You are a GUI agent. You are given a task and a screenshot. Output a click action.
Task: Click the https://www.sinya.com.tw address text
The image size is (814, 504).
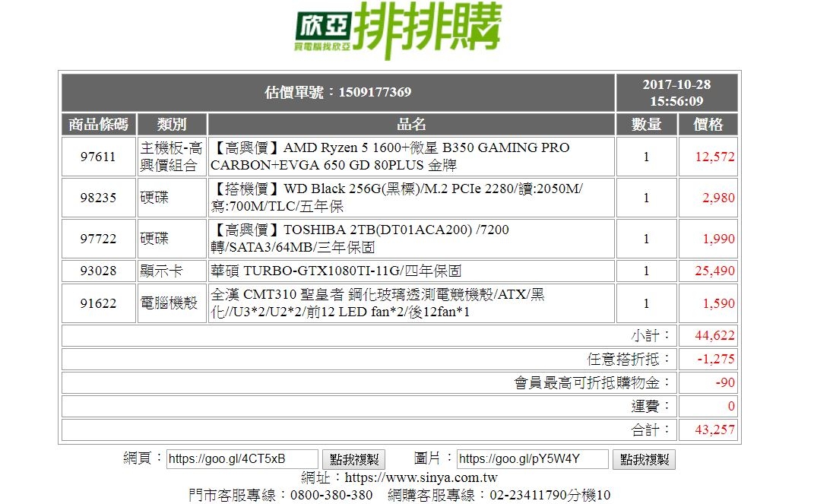pos(421,477)
